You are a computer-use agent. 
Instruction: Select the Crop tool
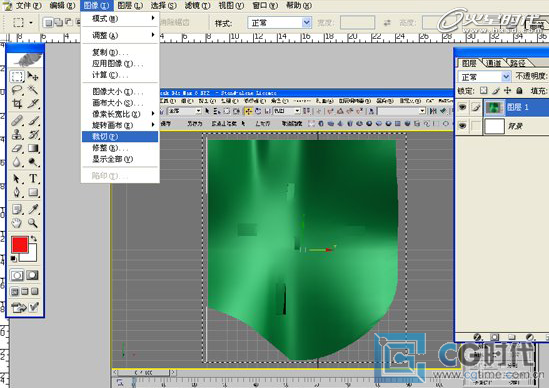[17, 104]
